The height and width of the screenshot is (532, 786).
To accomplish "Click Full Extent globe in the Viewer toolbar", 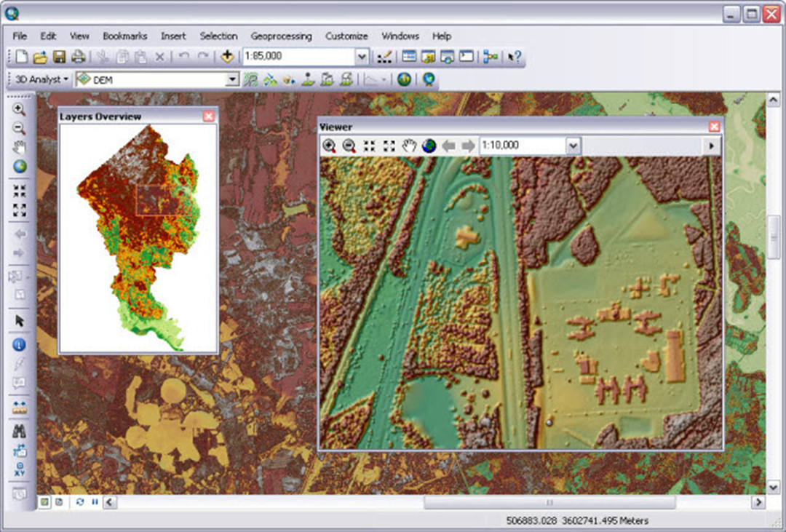I will (x=428, y=146).
